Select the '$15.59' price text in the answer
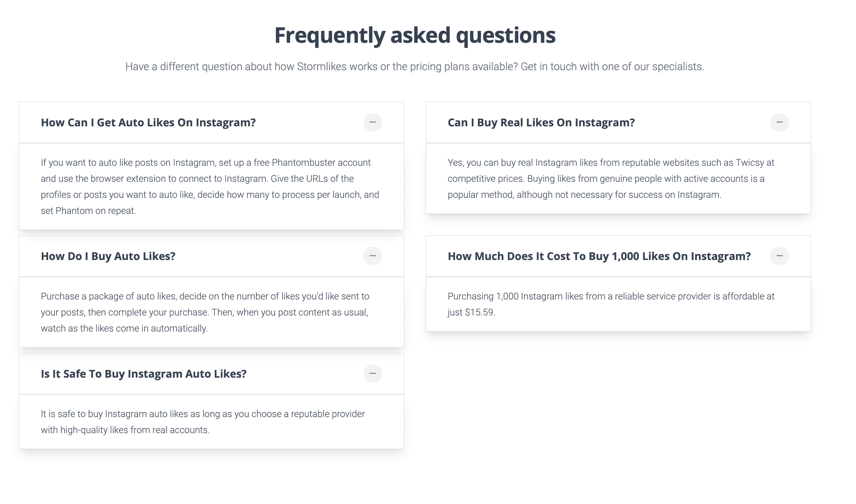This screenshot has width=856, height=504. [483, 312]
